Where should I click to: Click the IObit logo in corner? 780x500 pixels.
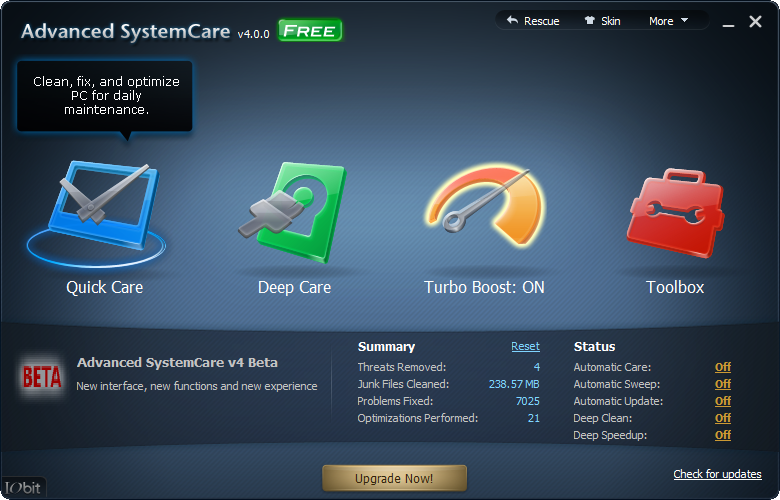22,489
